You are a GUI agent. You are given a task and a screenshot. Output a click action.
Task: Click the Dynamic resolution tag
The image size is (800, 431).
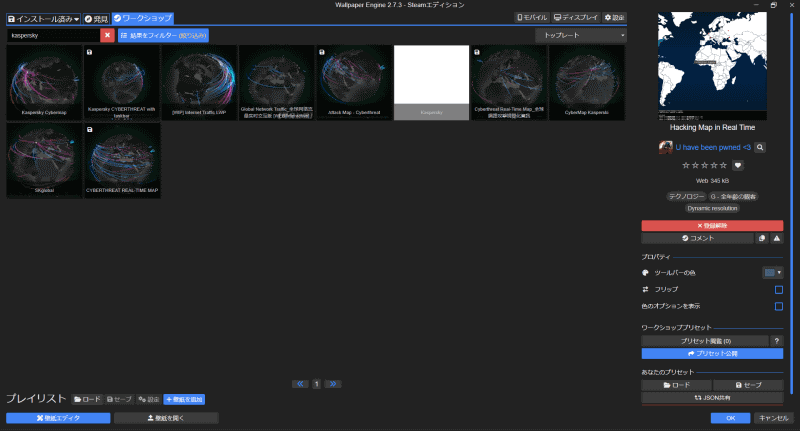(x=712, y=208)
